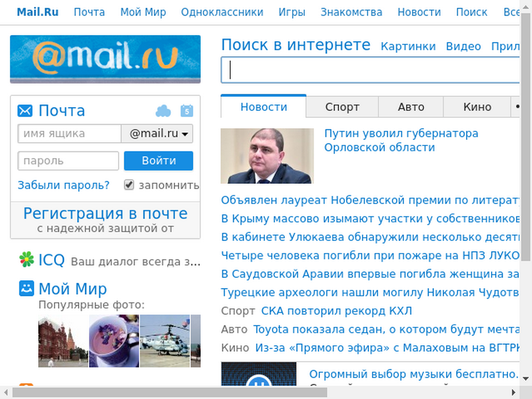The width and height of the screenshot is (532, 399).
Task: Open news about кабинете Улюкаева
Action: click(x=370, y=237)
